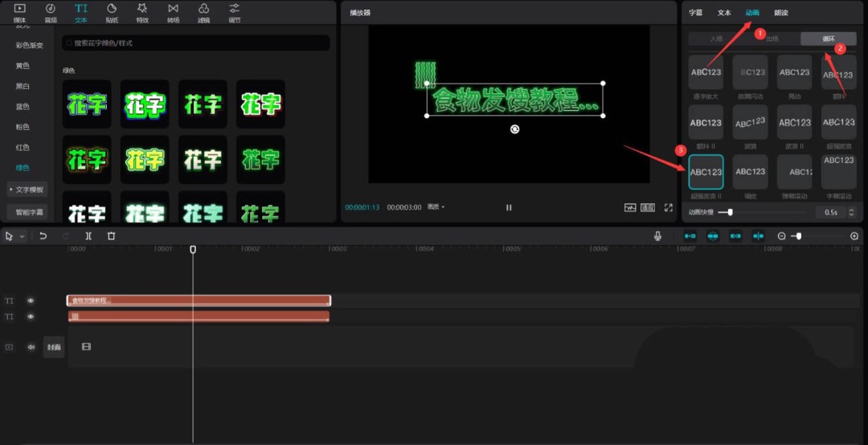This screenshot has width=868, height=445.
Task: Open 智能字幕 in the left sidebar
Action: tap(28, 212)
